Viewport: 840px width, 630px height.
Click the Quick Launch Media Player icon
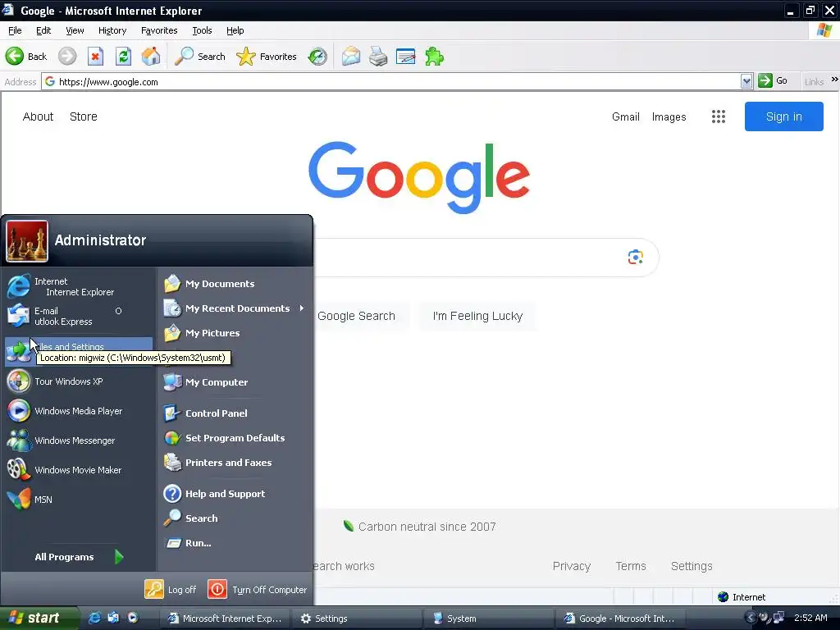coord(132,618)
